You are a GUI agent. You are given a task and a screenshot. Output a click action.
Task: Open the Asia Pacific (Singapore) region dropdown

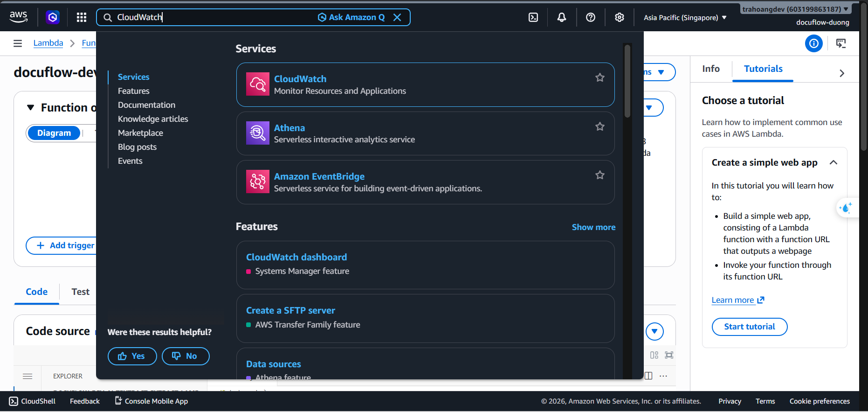pyautogui.click(x=685, y=18)
